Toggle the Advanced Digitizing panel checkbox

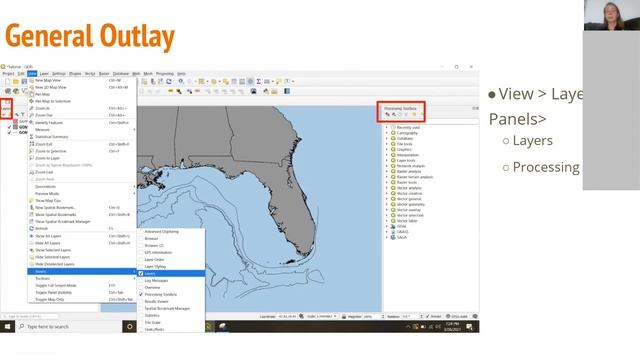(141, 231)
